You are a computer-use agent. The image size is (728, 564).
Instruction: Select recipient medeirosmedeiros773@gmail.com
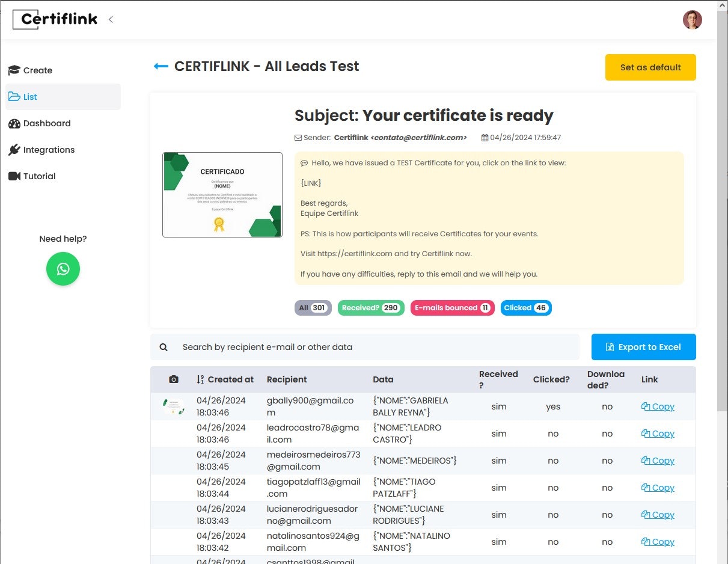[x=314, y=461]
